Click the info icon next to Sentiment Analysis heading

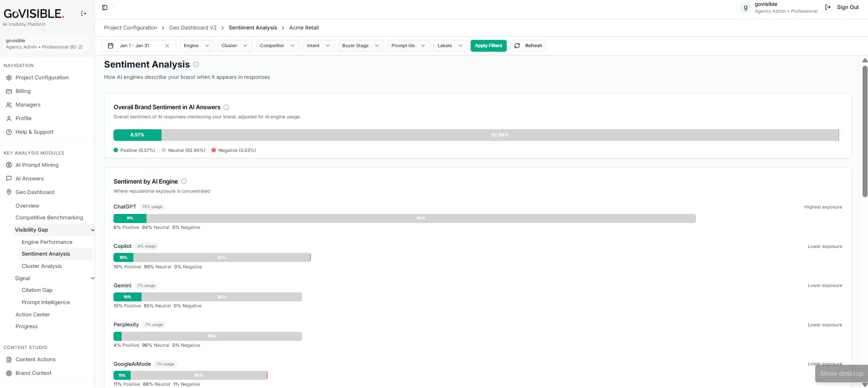(196, 64)
